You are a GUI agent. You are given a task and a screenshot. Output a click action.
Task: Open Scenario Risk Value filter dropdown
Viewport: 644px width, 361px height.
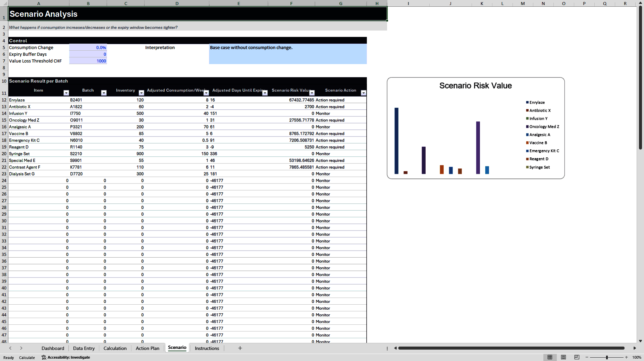[312, 93]
